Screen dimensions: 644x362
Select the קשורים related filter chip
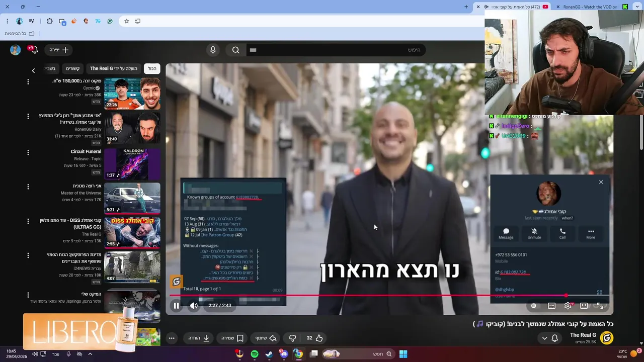coord(73,68)
